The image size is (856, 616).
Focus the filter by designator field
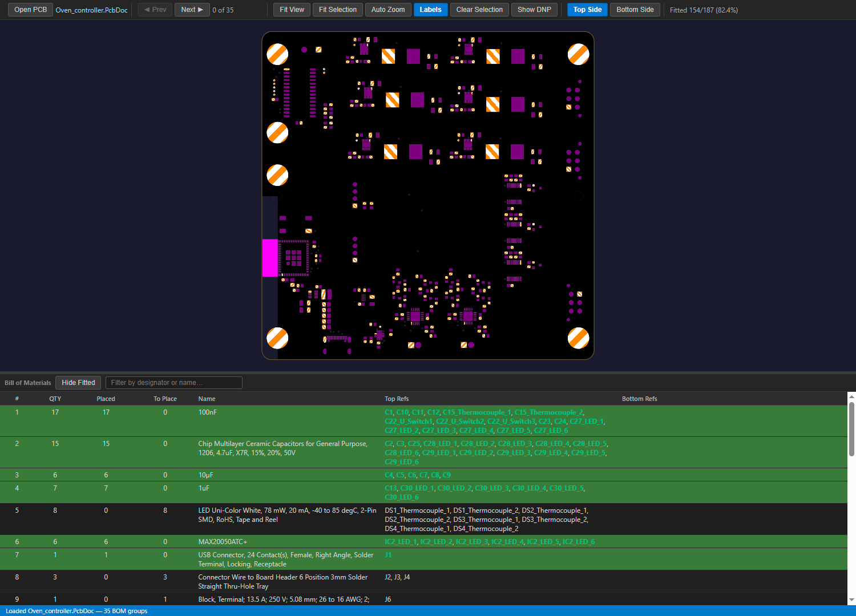coord(174,383)
